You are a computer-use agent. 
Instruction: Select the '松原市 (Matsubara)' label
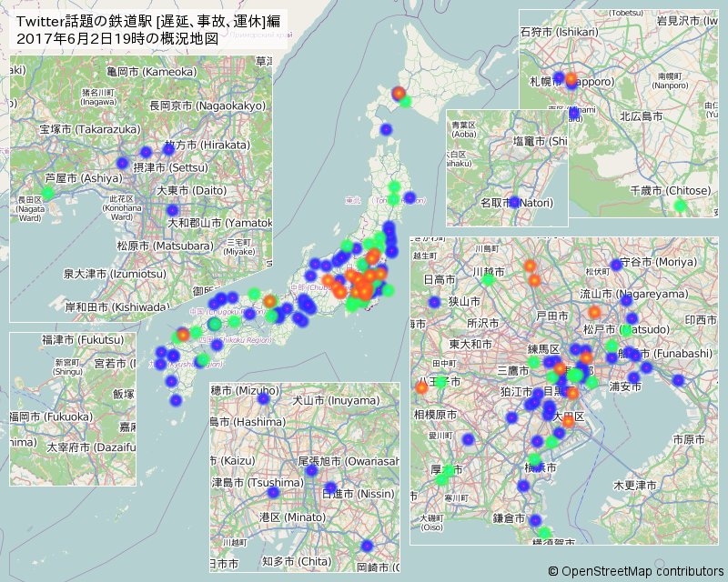click(x=165, y=246)
